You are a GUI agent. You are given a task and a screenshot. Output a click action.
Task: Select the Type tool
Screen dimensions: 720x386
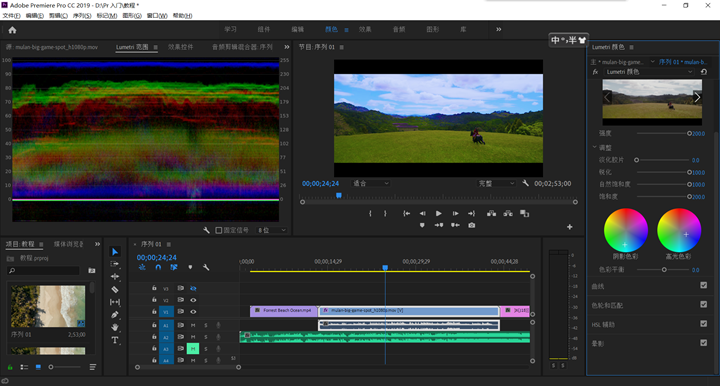115,340
